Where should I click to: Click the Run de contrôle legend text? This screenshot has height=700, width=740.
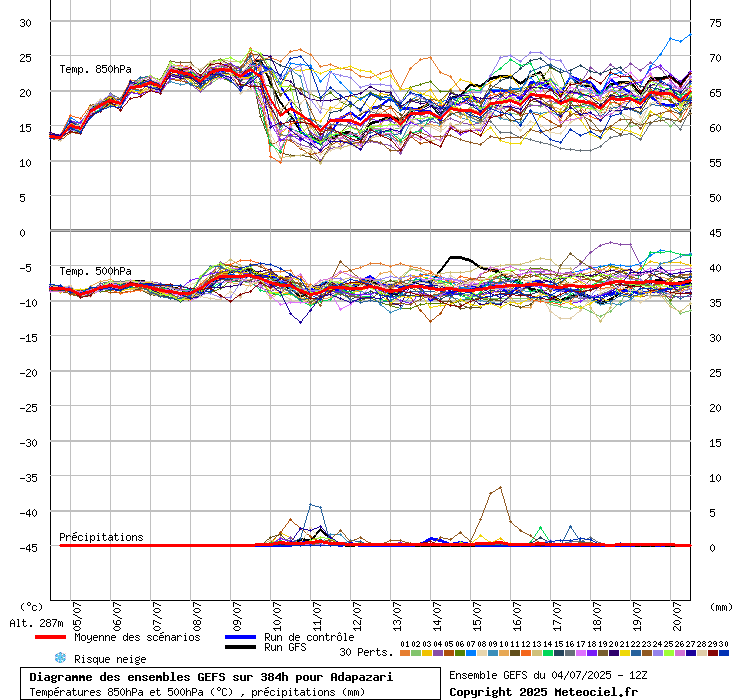309,637
